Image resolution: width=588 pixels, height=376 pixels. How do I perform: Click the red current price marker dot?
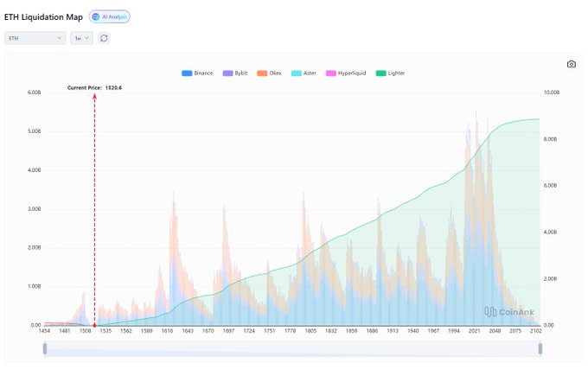click(x=94, y=325)
